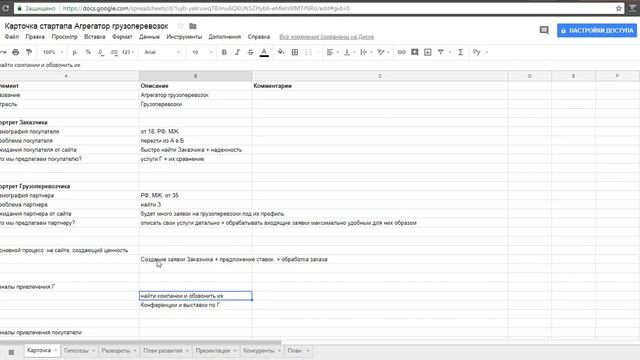The image size is (640, 360).
Task: Open the fill color picker
Action: [281, 52]
